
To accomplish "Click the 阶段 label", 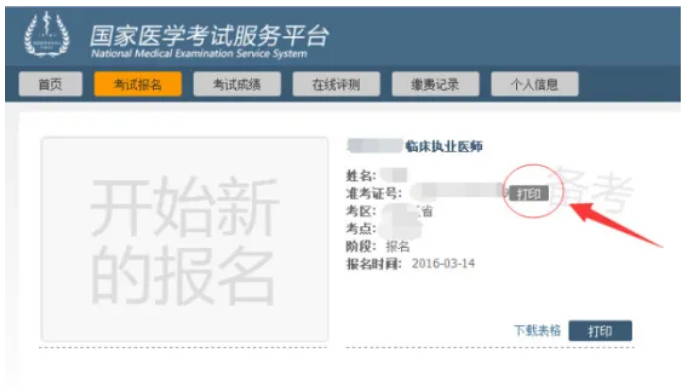I will (x=361, y=246).
